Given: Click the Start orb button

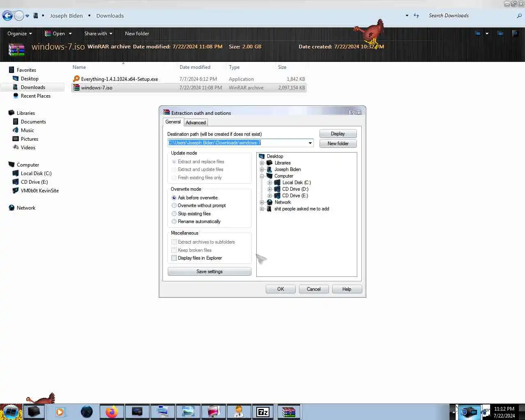Looking at the screenshot, I should pyautogui.click(x=11, y=412).
